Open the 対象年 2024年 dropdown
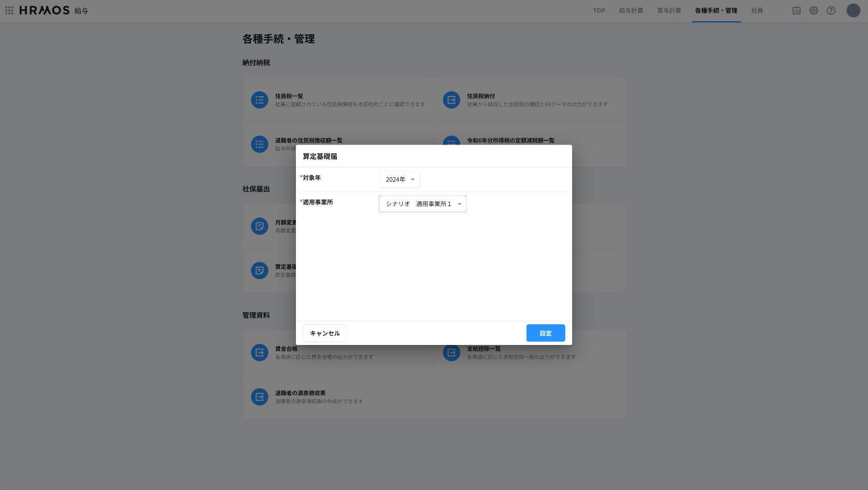The image size is (868, 490). tap(399, 179)
